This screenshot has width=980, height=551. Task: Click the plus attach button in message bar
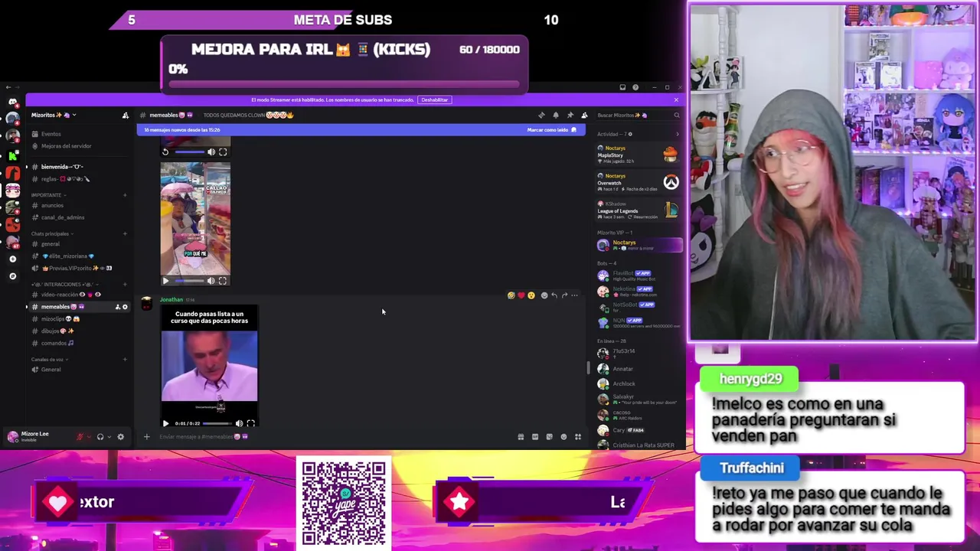click(x=146, y=437)
